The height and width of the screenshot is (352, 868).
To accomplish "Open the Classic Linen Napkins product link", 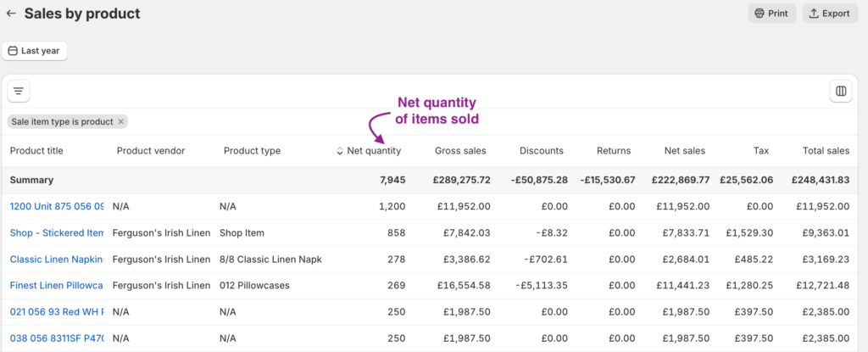I will (57, 259).
